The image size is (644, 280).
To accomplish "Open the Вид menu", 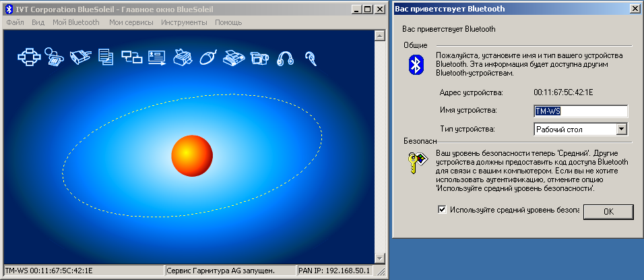I will [38, 22].
